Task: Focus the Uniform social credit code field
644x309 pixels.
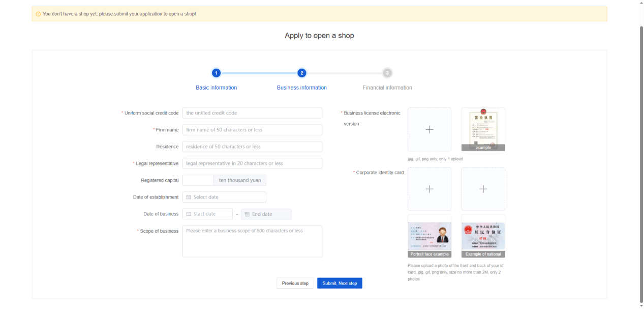Action: click(x=252, y=113)
